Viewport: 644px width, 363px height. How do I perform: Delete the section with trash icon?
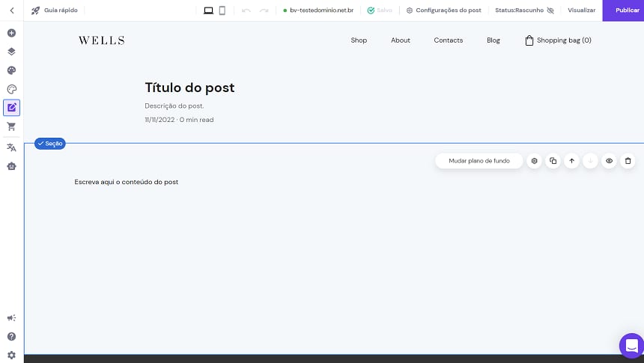[628, 161]
